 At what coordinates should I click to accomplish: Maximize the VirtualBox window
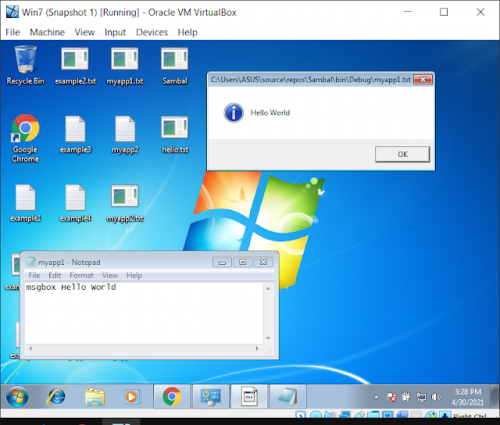click(444, 12)
